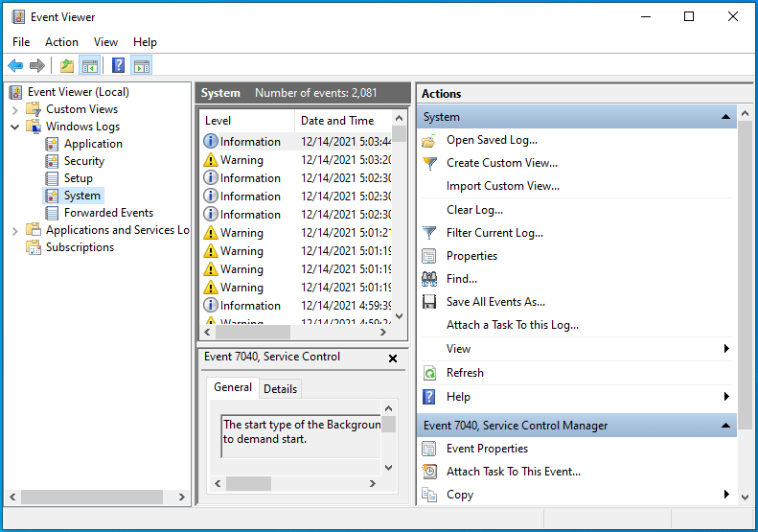The image size is (758, 532).
Task: Open the View menu in menu bar
Action: [x=105, y=42]
